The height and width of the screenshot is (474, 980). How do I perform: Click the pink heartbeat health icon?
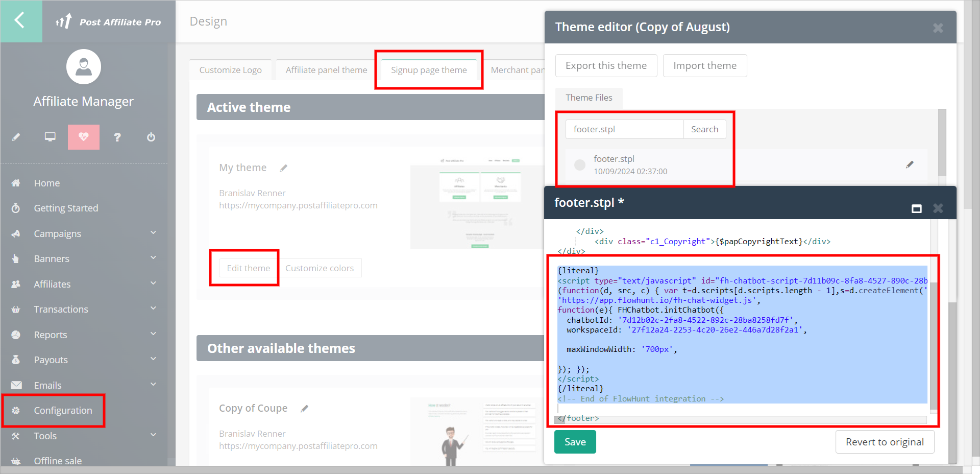point(84,137)
